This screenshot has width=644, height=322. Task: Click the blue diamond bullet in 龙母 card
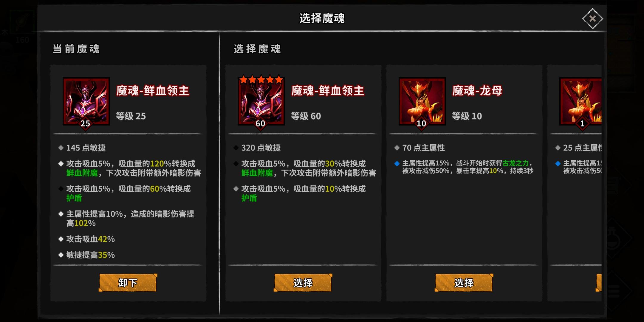tap(397, 163)
